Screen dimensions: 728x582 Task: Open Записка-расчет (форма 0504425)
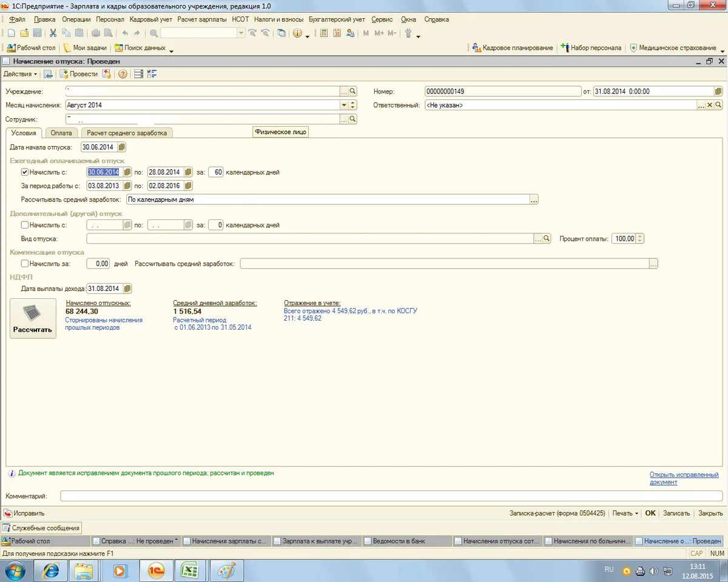click(557, 513)
